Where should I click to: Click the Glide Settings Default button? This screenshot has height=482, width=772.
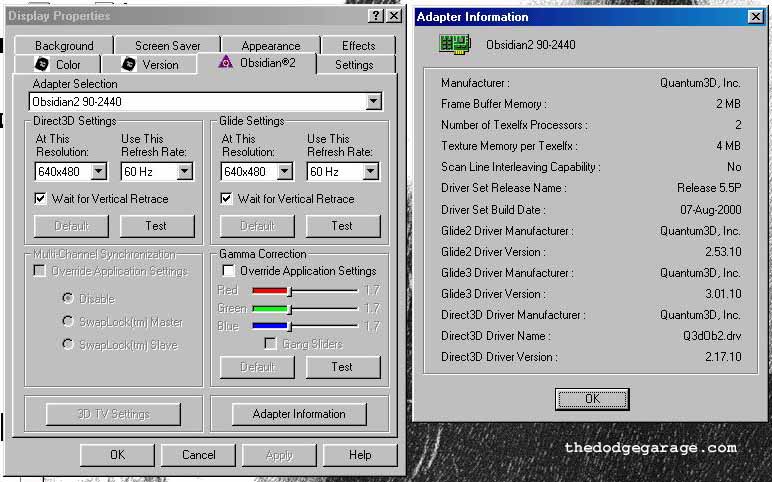point(257,226)
